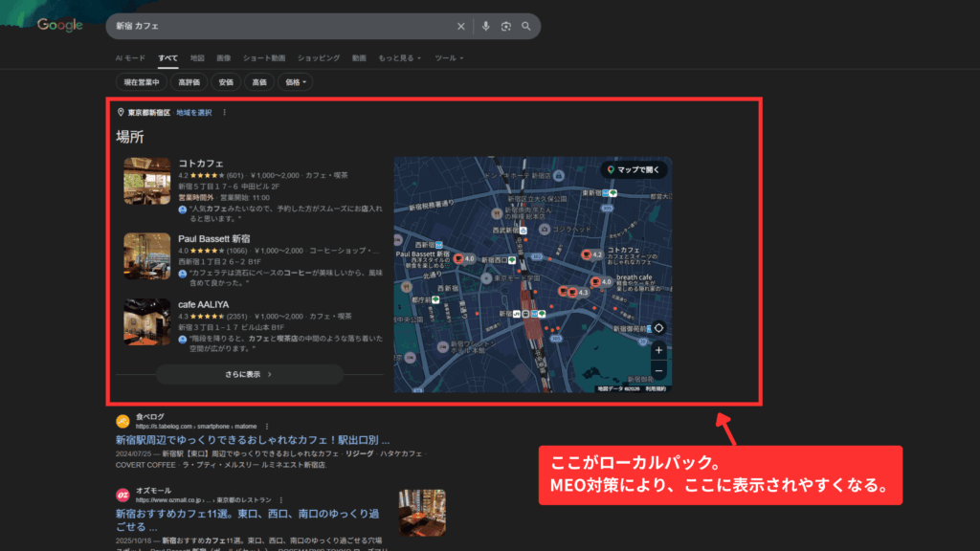Clear the search query with the X icon
This screenshot has height=551, width=980.
pyautogui.click(x=461, y=27)
